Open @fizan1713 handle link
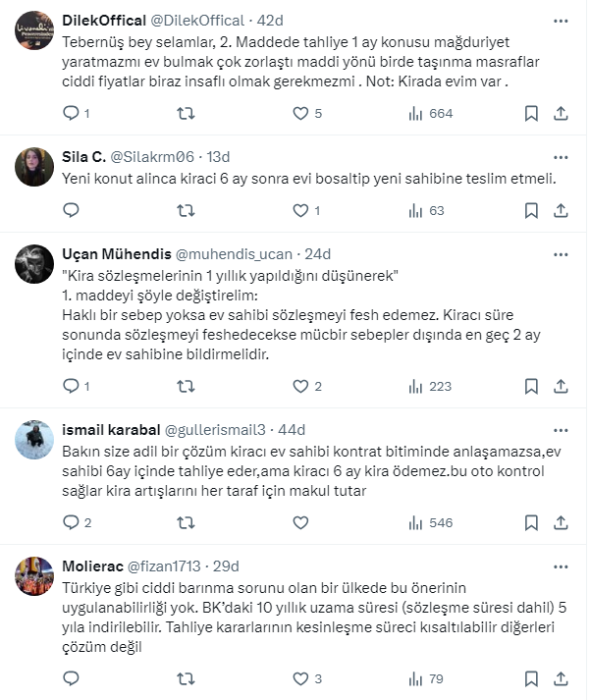Screen dimensions: 590x700 (175, 566)
